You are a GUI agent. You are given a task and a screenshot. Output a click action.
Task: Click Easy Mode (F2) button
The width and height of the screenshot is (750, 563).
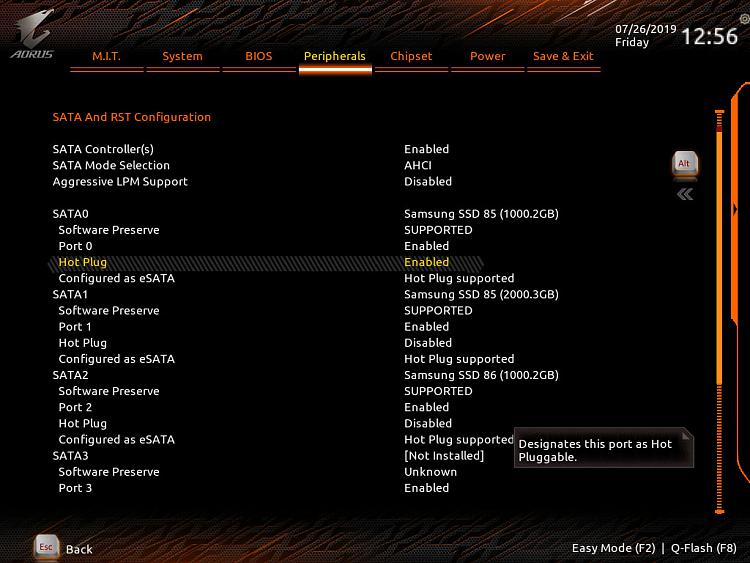pyautogui.click(x=613, y=548)
